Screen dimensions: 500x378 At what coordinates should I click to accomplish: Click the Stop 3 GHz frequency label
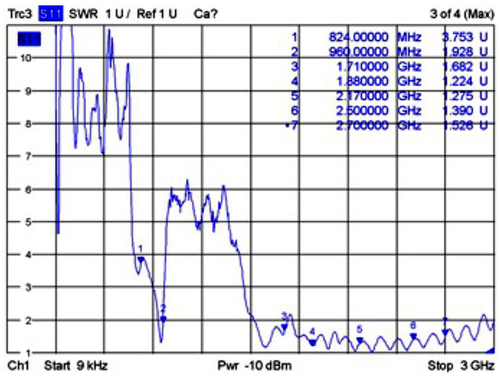(461, 366)
